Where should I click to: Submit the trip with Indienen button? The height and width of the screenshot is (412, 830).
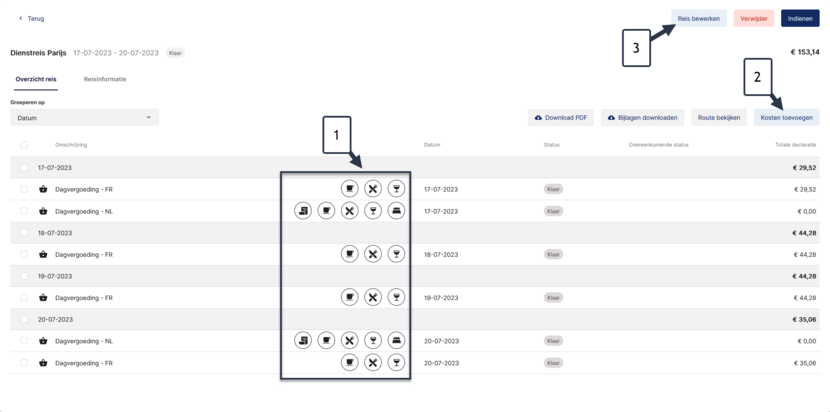800,19
